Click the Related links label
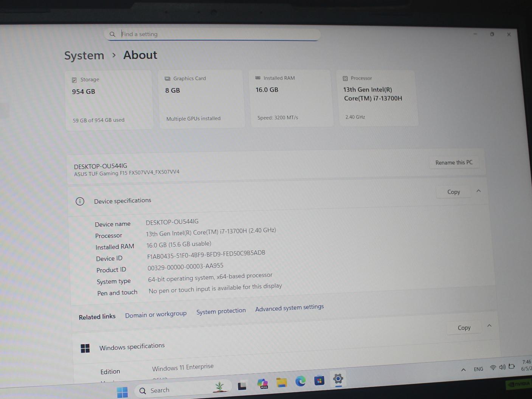Viewport: 532px width, 399px height. click(x=97, y=317)
